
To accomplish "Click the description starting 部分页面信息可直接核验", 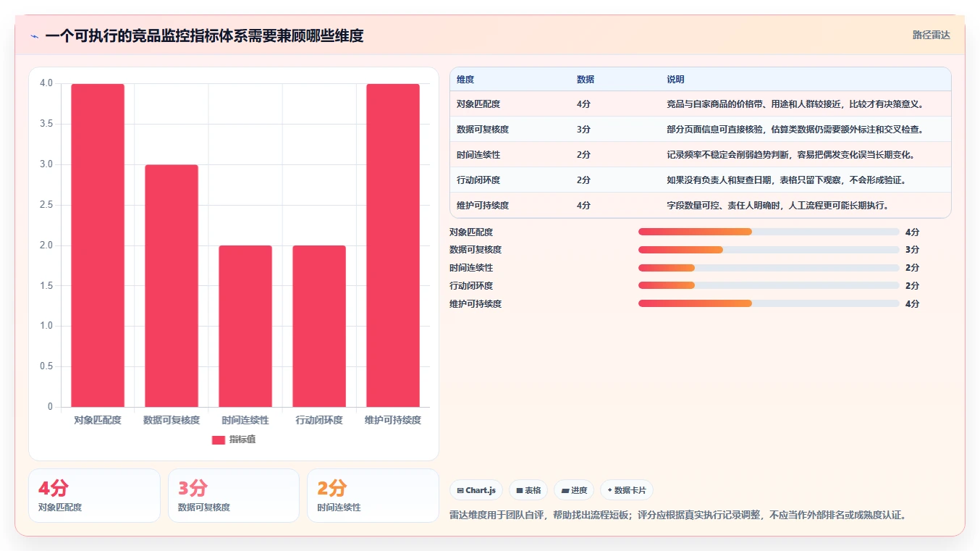I will (795, 130).
